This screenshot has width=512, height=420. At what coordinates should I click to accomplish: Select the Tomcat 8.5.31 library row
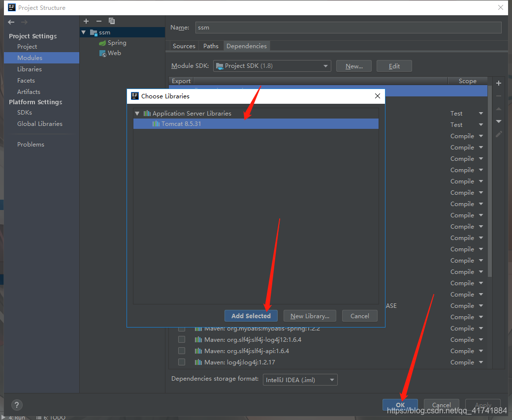(256, 124)
